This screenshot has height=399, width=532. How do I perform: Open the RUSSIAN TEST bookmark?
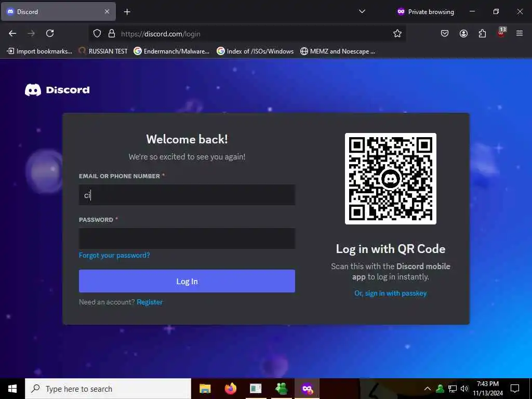pyautogui.click(x=103, y=51)
